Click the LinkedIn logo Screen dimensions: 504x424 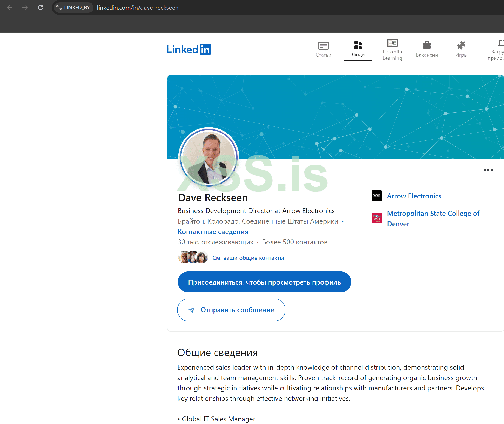point(189,49)
